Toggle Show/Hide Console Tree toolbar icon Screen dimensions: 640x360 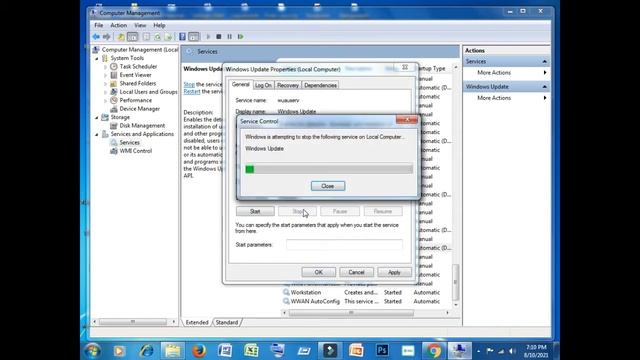133,37
